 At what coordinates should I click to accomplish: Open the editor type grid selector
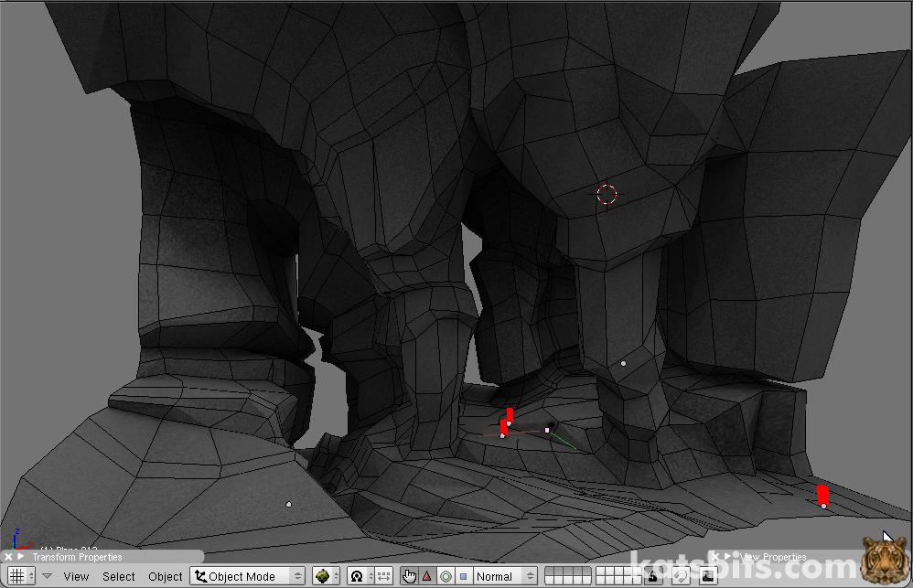tap(22, 576)
